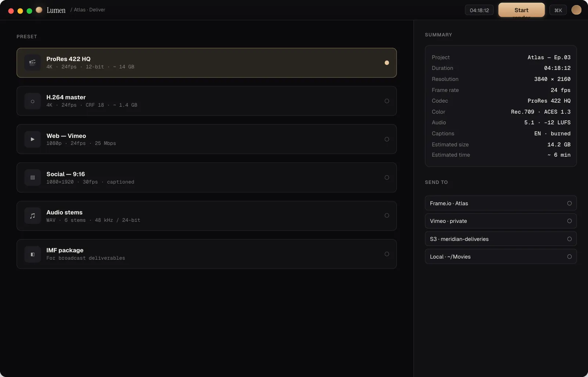
Task: Click the '14.2 GB' estimated size value
Action: [559, 145]
